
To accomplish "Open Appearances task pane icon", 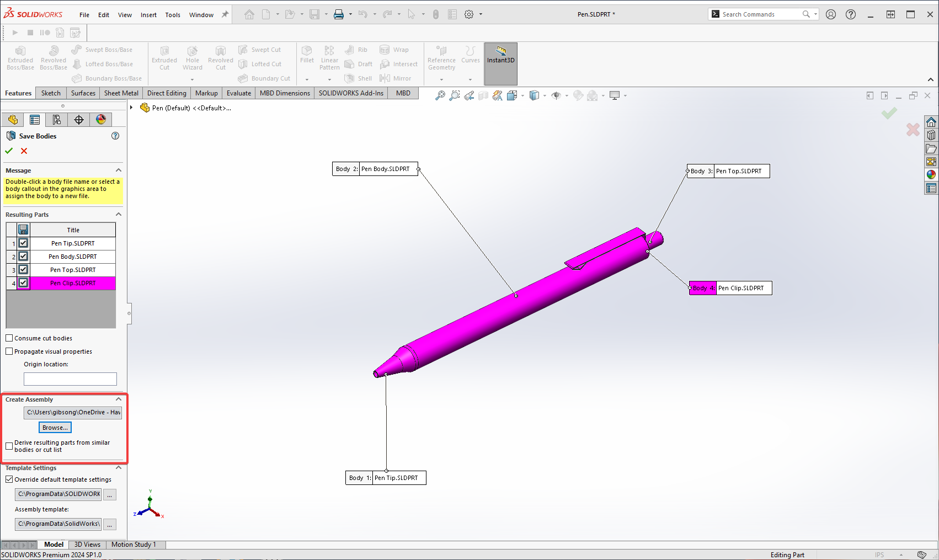I will coord(931,175).
